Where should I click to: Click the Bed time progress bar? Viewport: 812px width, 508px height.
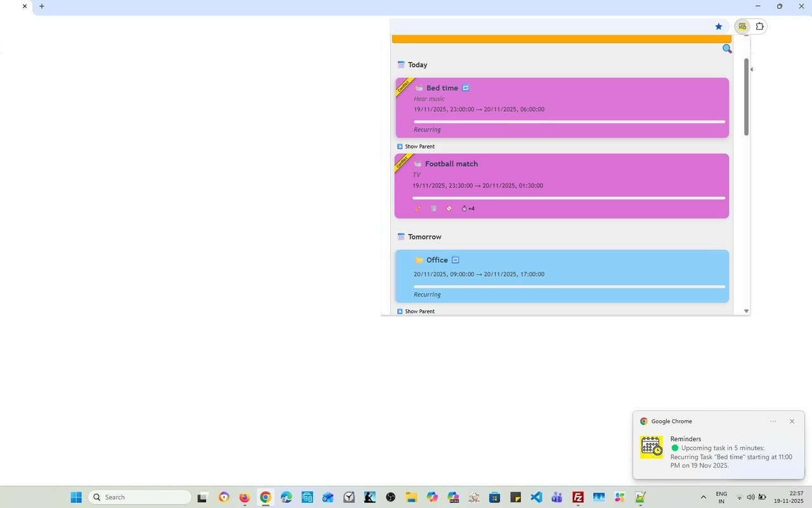(x=569, y=121)
